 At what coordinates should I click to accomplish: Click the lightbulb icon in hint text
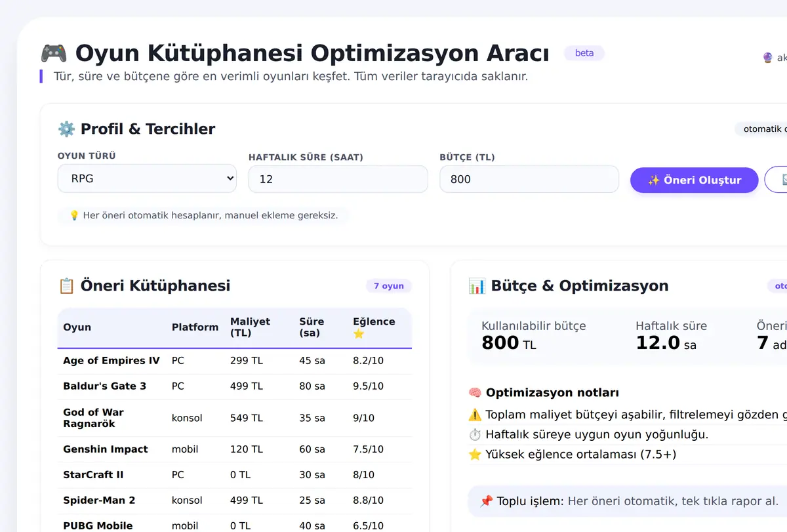[74, 215]
